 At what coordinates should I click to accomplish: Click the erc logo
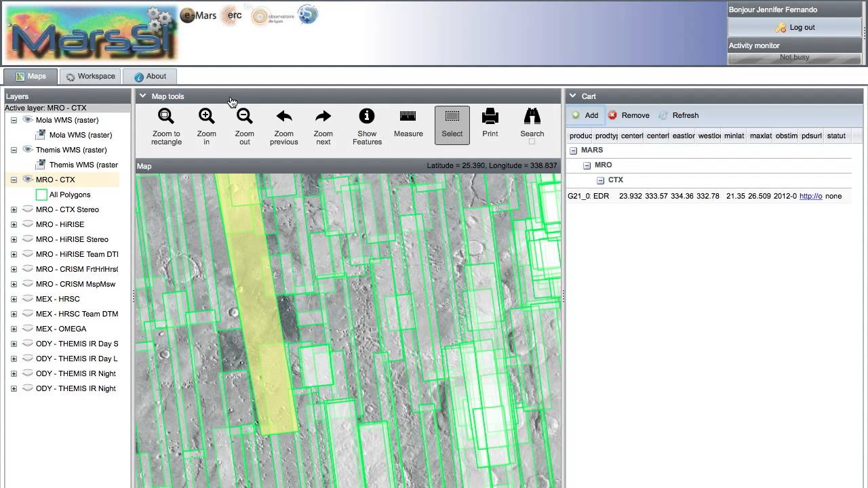[231, 16]
